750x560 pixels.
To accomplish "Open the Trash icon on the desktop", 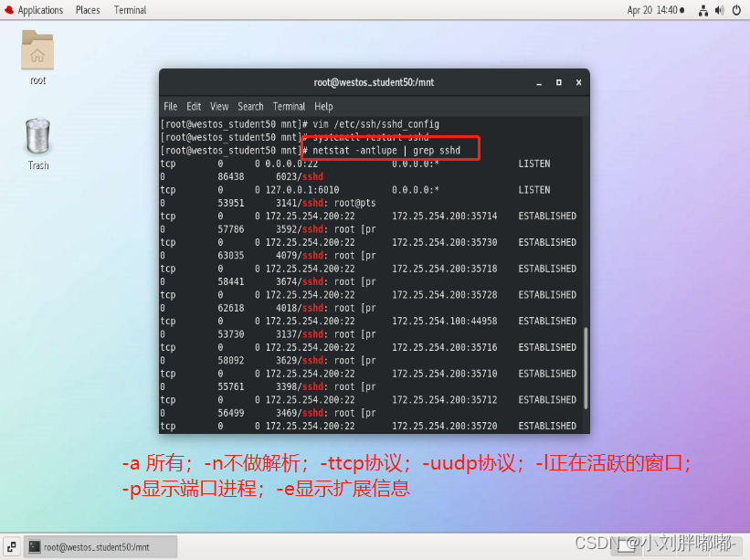I will tap(37, 137).
